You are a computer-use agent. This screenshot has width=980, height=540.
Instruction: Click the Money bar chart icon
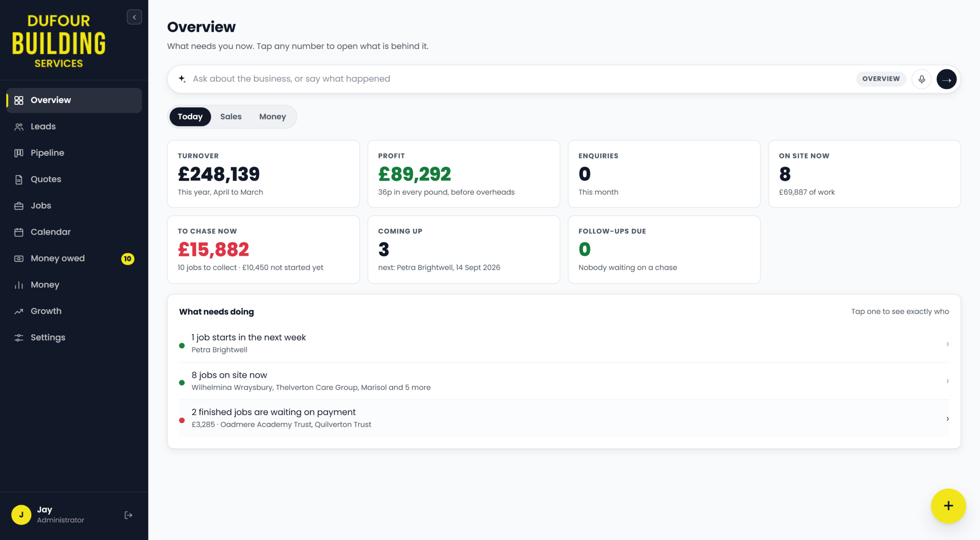(x=19, y=285)
